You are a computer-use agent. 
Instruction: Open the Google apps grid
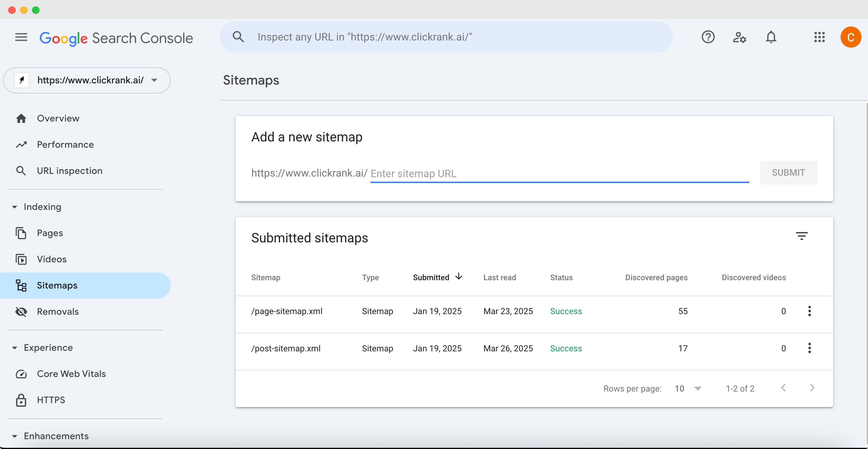click(819, 37)
